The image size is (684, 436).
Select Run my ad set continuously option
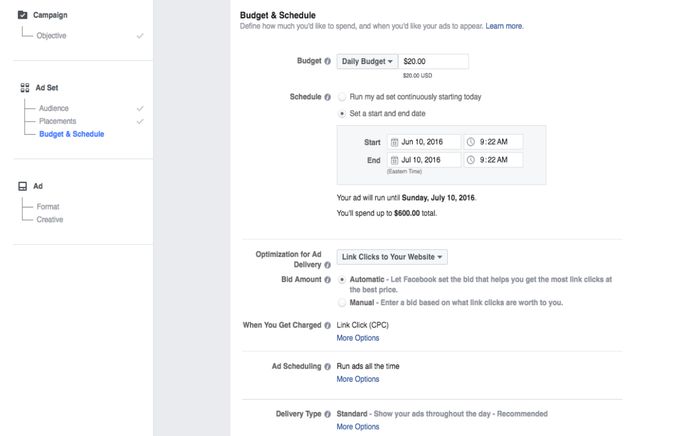pyautogui.click(x=343, y=97)
